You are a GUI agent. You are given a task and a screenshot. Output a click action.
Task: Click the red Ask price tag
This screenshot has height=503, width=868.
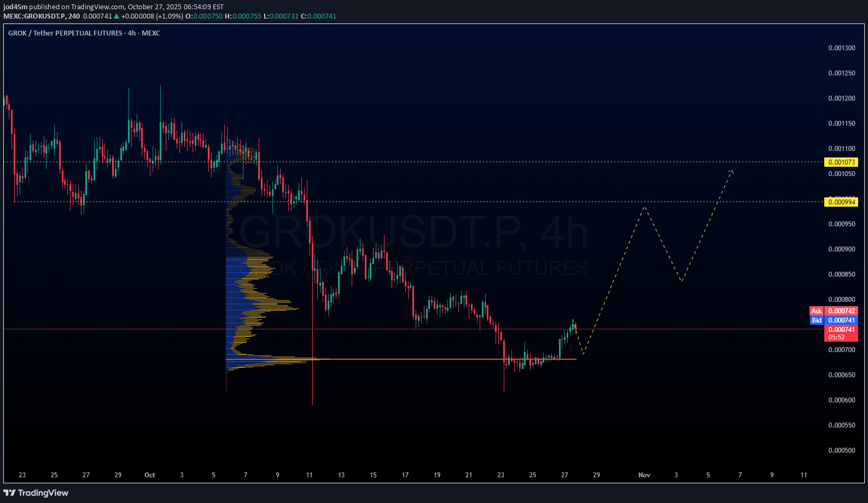(817, 311)
